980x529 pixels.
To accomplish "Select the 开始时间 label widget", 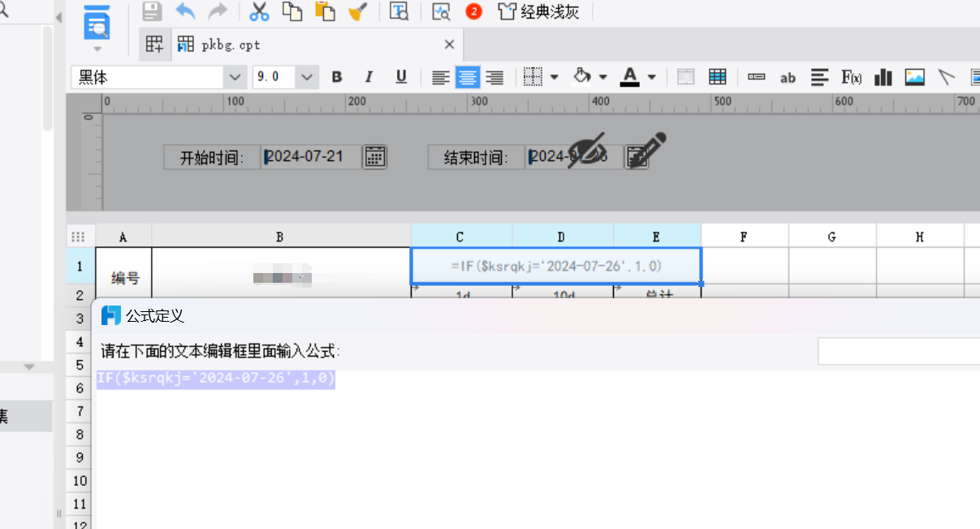I will click(211, 158).
